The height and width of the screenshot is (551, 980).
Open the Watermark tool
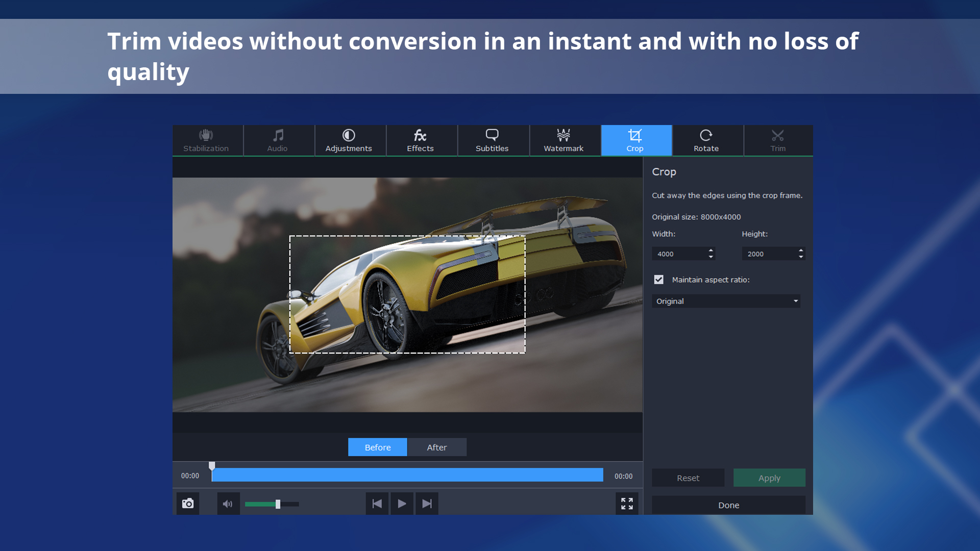coord(563,140)
